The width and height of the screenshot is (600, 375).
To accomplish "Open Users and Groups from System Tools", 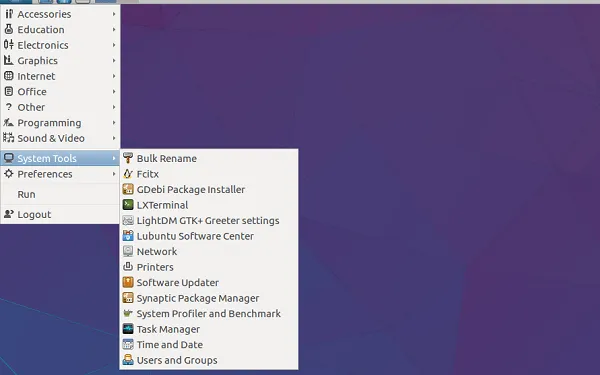I will [209, 360].
